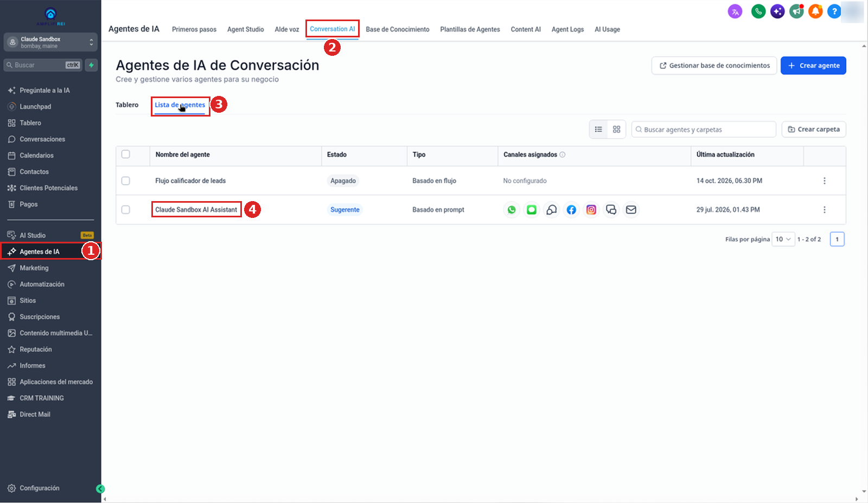This screenshot has width=868, height=503.
Task: Open the Claude Sandbox AI Assistant agent
Action: [196, 210]
